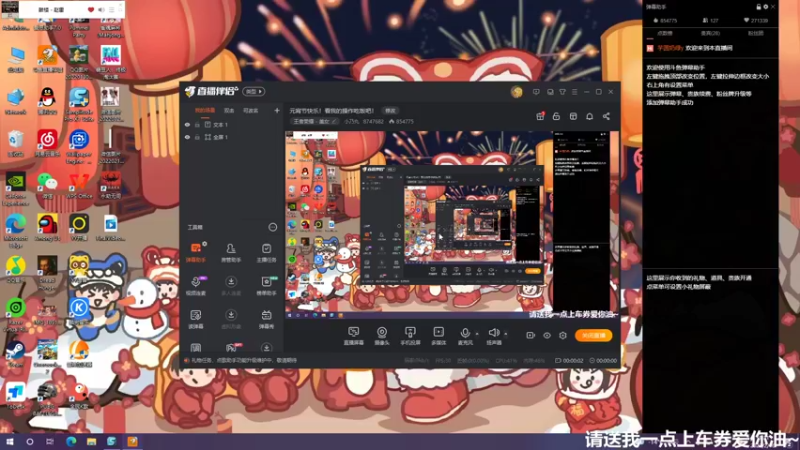Switch mode with the pill button beside logo
800x450 pixels.
click(x=254, y=91)
